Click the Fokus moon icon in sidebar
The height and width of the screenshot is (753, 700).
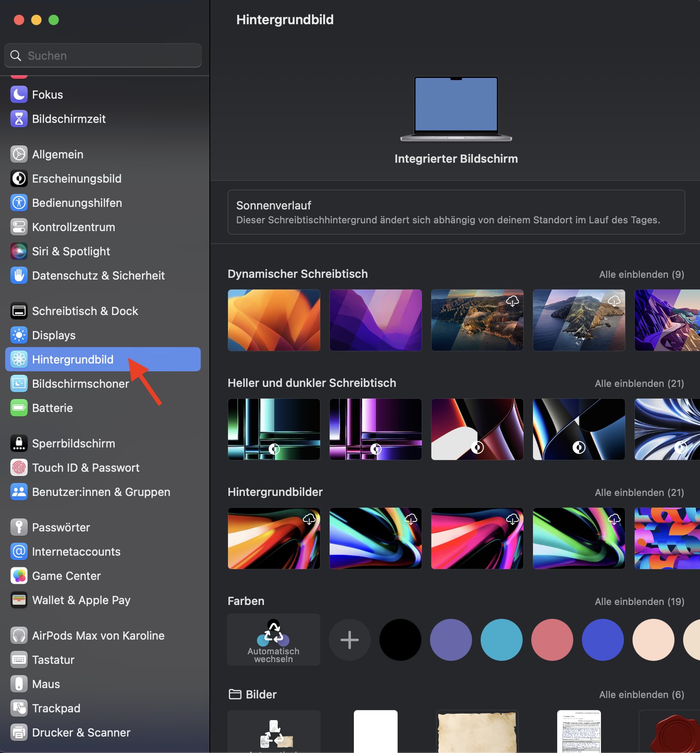[x=19, y=95]
